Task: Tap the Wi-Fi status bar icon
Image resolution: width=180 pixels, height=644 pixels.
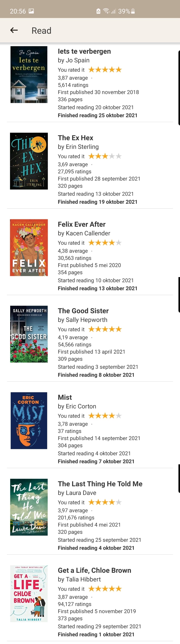Action: 106,11
